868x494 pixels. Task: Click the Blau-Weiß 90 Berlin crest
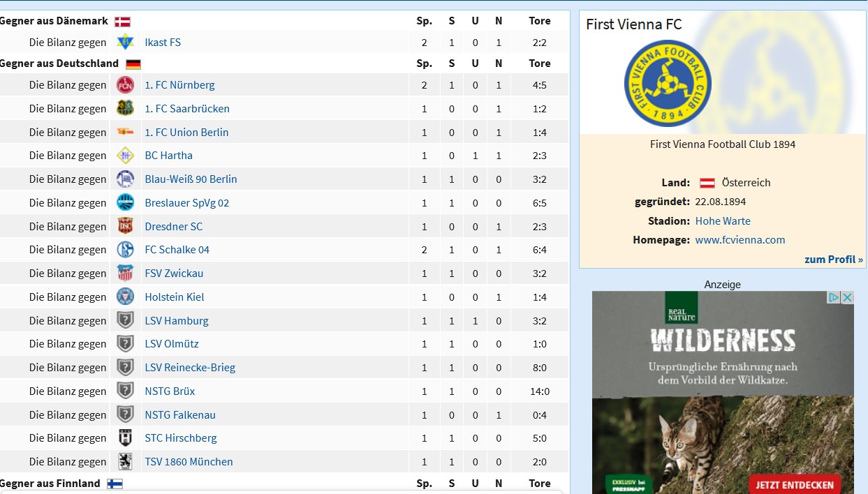[x=125, y=179]
